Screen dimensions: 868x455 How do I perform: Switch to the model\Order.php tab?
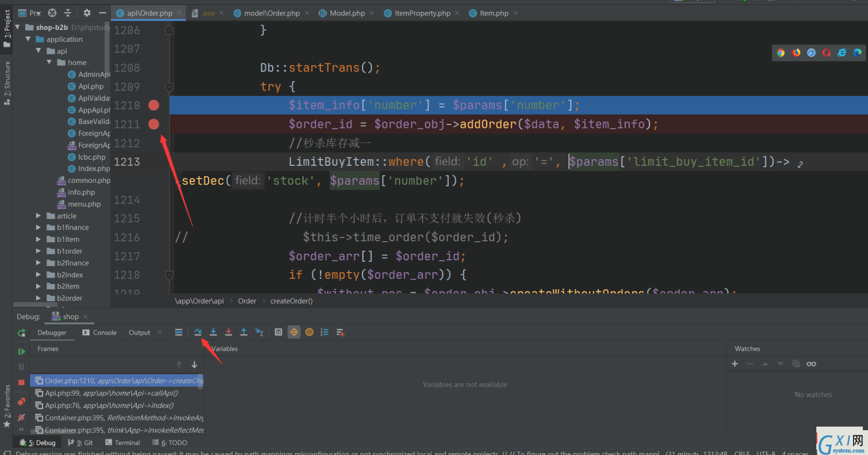272,13
